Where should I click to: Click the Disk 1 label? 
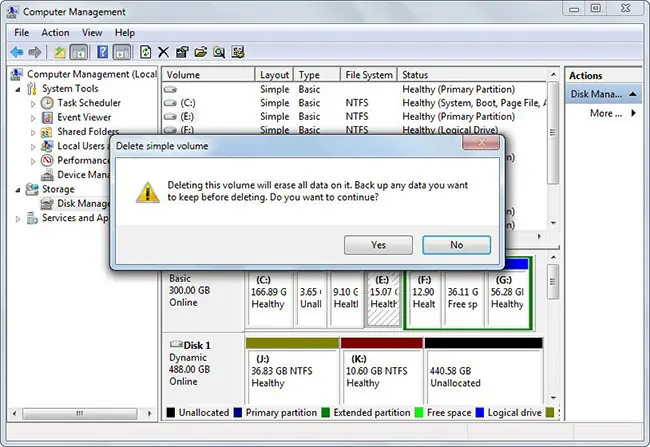click(x=196, y=345)
